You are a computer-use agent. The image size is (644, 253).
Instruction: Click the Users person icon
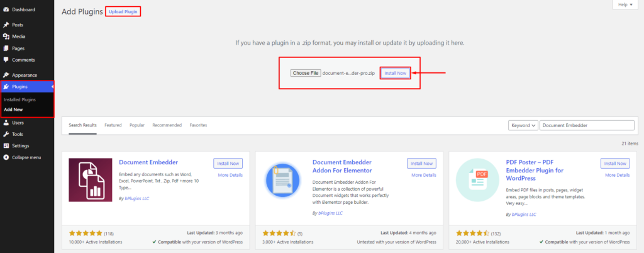6,122
